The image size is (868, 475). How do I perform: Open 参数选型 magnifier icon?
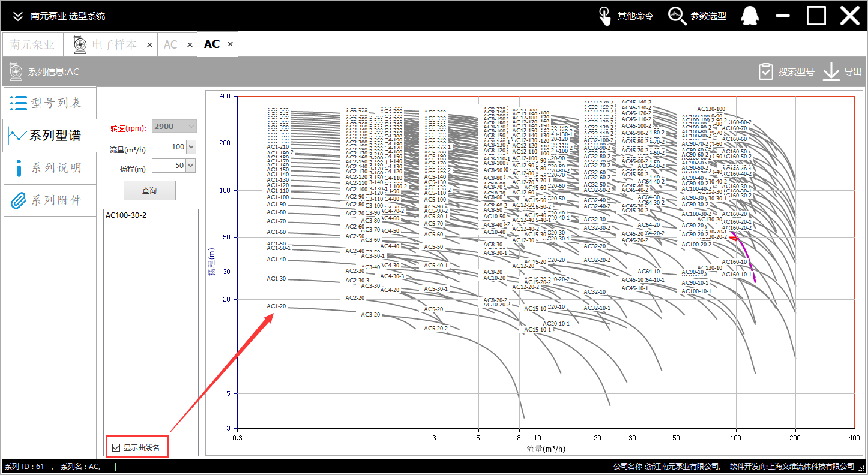pos(677,16)
